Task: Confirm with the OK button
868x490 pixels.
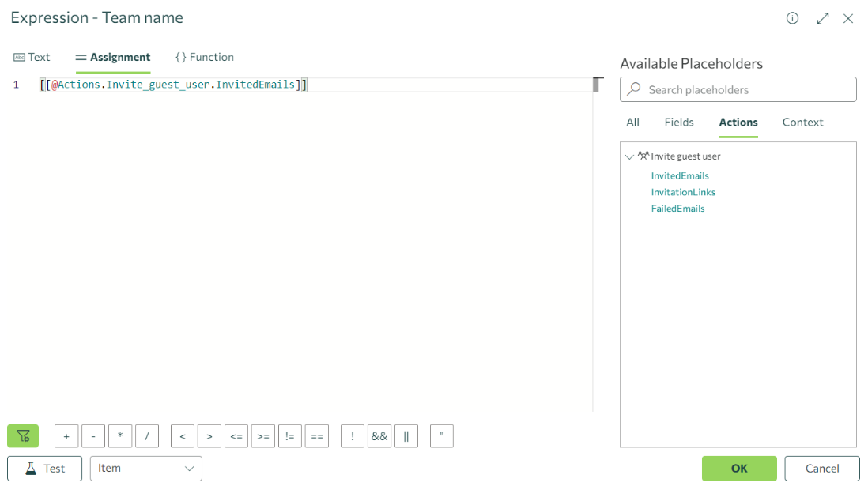Action: click(x=740, y=469)
